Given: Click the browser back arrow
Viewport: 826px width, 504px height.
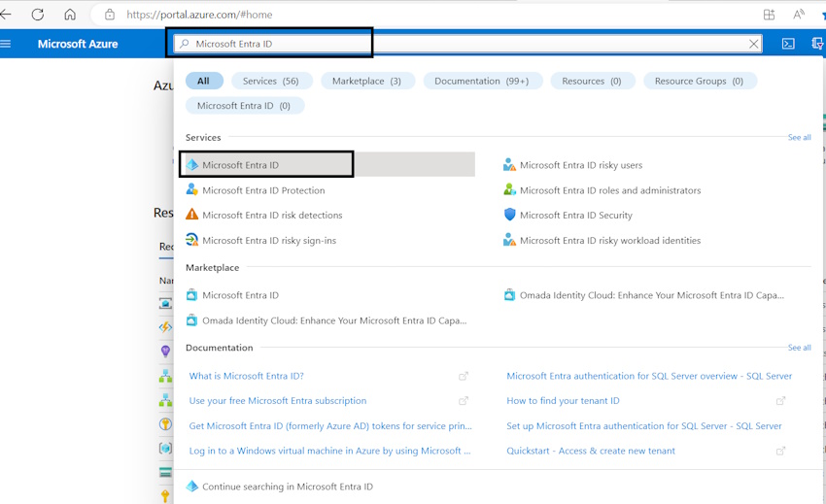Looking at the screenshot, I should coord(5,15).
